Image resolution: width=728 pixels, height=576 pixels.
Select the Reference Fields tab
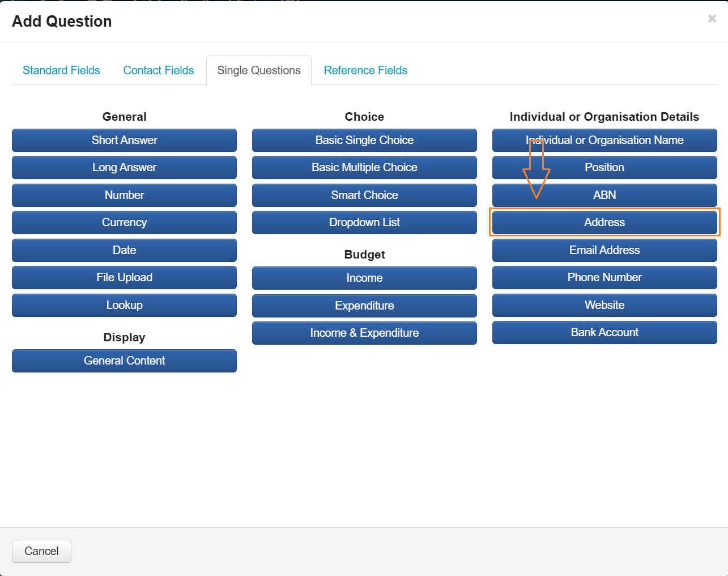365,70
